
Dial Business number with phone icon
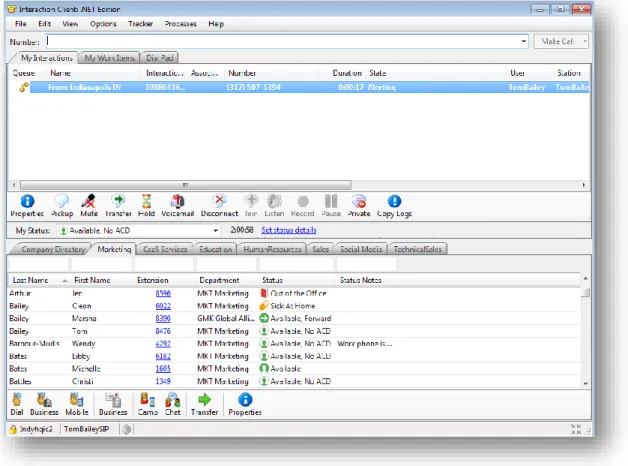[44, 404]
